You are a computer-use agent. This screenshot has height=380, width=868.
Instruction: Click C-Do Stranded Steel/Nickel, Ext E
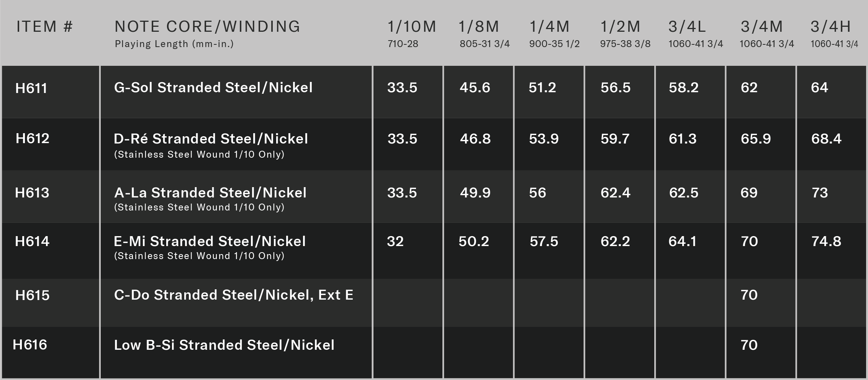click(x=234, y=295)
